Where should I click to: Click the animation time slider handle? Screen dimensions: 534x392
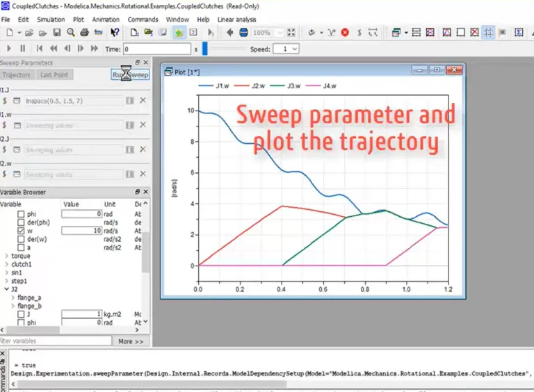[x=204, y=49]
